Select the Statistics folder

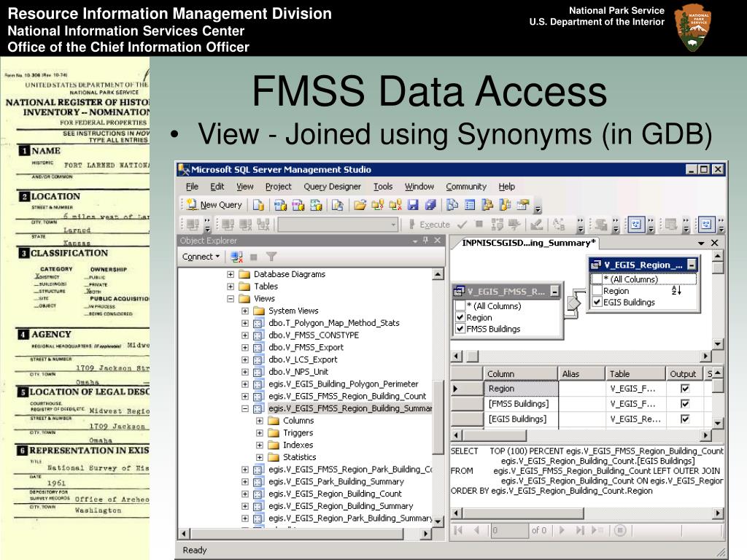click(x=299, y=457)
